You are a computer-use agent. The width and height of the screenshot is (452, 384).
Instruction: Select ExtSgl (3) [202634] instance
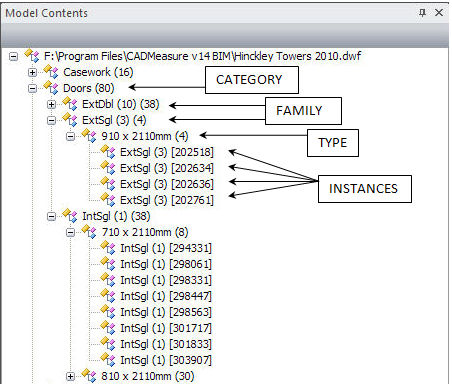pos(167,168)
